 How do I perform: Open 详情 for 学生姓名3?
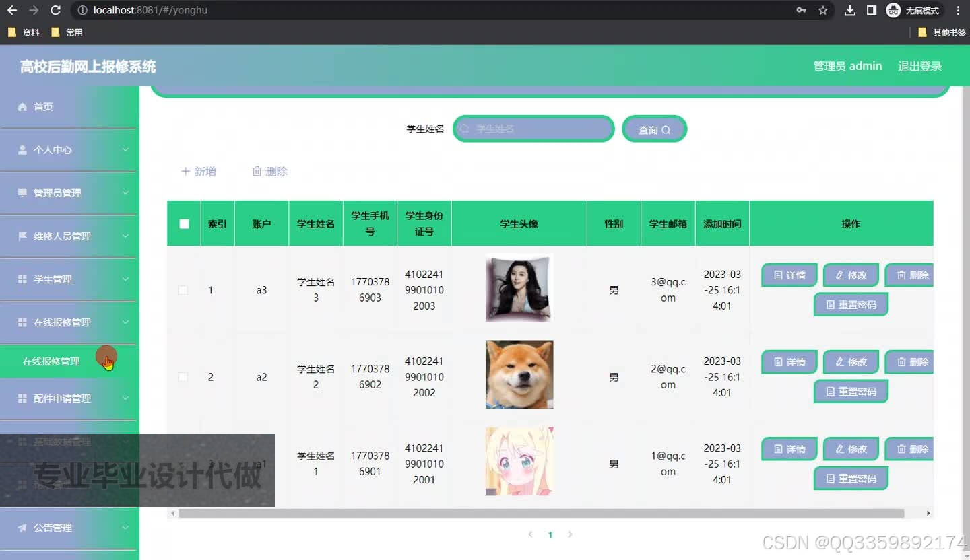point(789,275)
